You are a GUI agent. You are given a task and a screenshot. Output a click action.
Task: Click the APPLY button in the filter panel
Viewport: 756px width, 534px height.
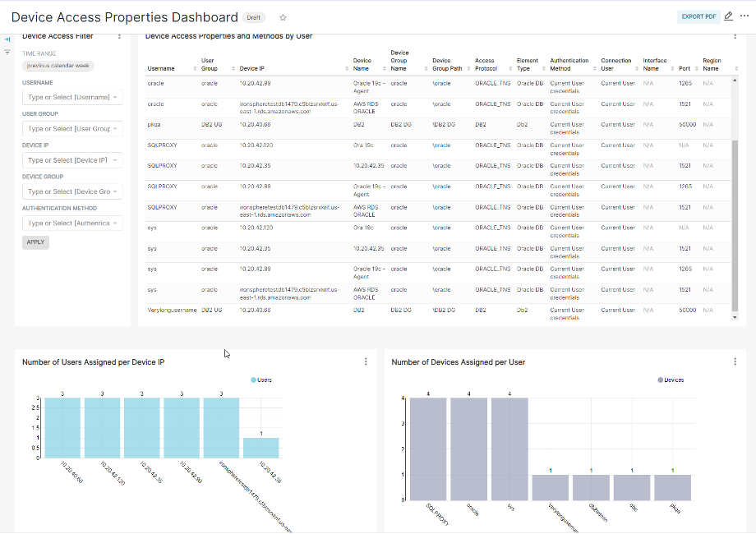coord(35,242)
